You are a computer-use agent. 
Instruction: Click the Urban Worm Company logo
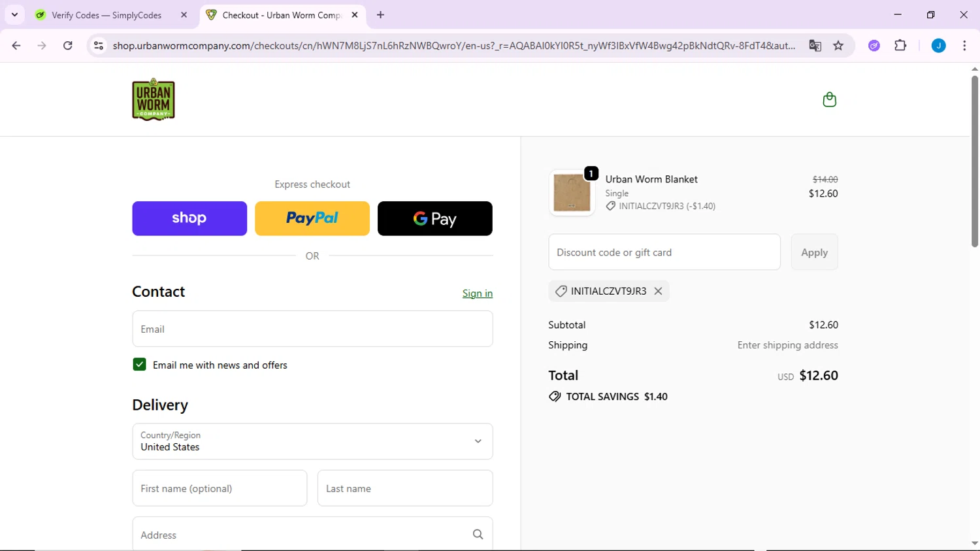click(x=154, y=100)
